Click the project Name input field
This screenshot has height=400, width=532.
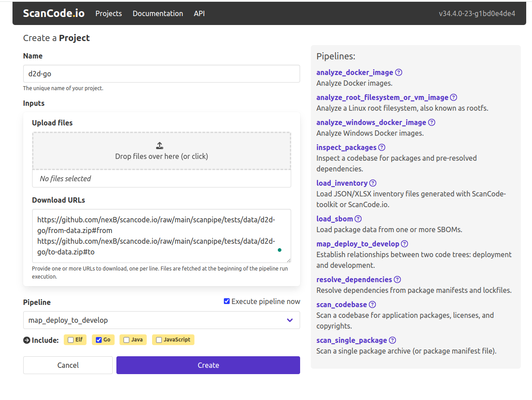click(x=161, y=74)
